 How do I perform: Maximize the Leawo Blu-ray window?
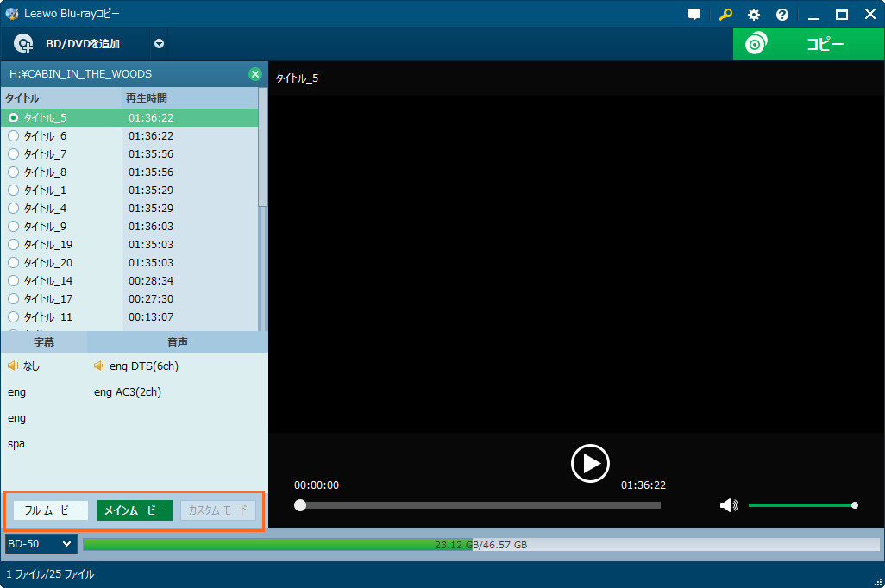842,15
